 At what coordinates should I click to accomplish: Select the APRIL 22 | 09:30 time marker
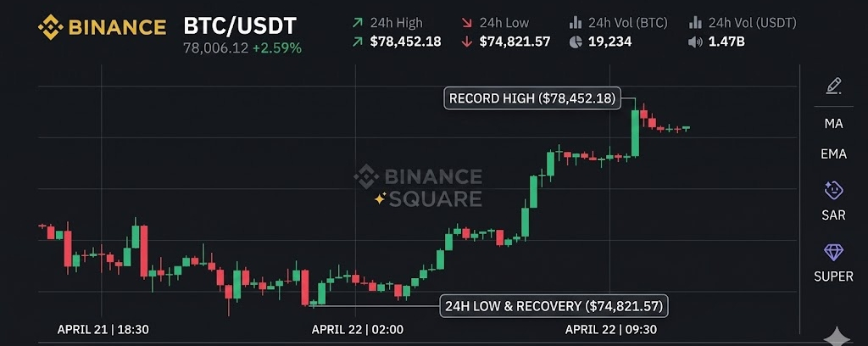point(611,330)
